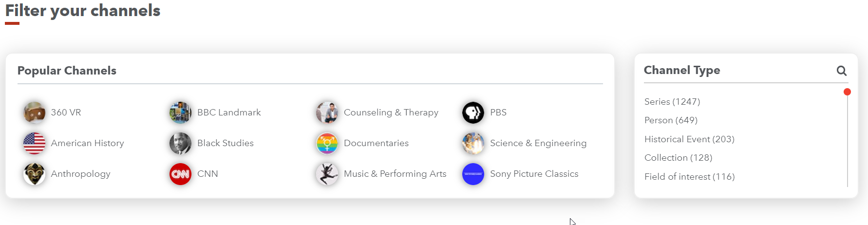The width and height of the screenshot is (868, 225).
Task: Open the American History flag icon
Action: click(34, 143)
